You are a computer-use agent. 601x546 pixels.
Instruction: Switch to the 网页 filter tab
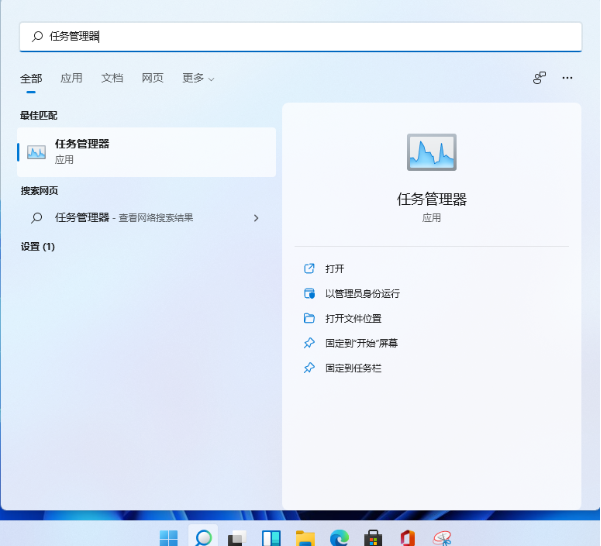(152, 78)
